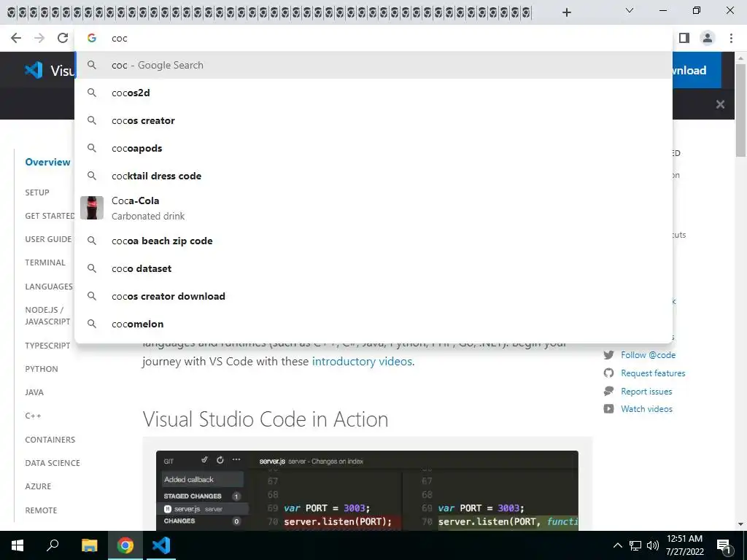Click the Visual Studio Code logo
Image resolution: width=747 pixels, height=560 pixels.
coord(34,71)
